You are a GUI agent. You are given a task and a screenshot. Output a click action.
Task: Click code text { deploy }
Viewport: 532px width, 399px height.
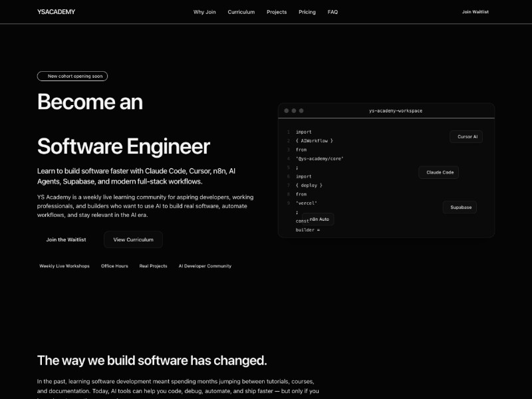click(x=309, y=186)
